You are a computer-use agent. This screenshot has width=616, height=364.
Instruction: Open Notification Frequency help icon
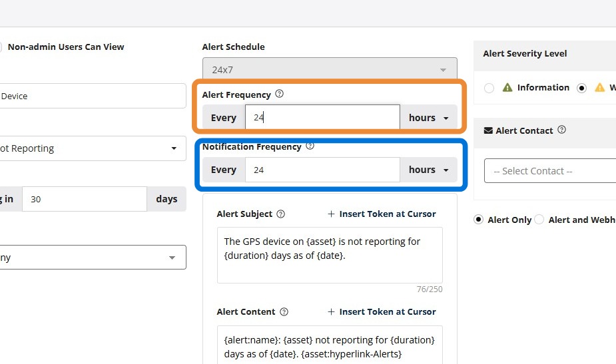[x=310, y=146]
